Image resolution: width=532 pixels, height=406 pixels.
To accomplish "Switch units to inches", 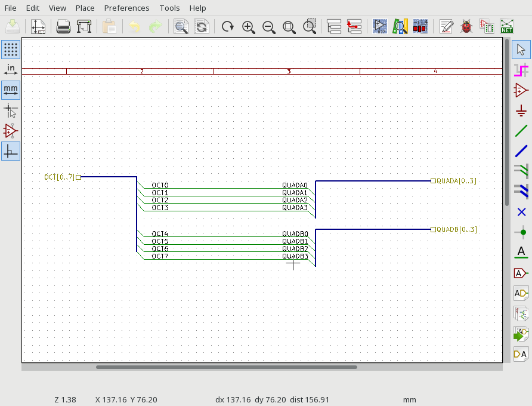I will pyautogui.click(x=11, y=70).
